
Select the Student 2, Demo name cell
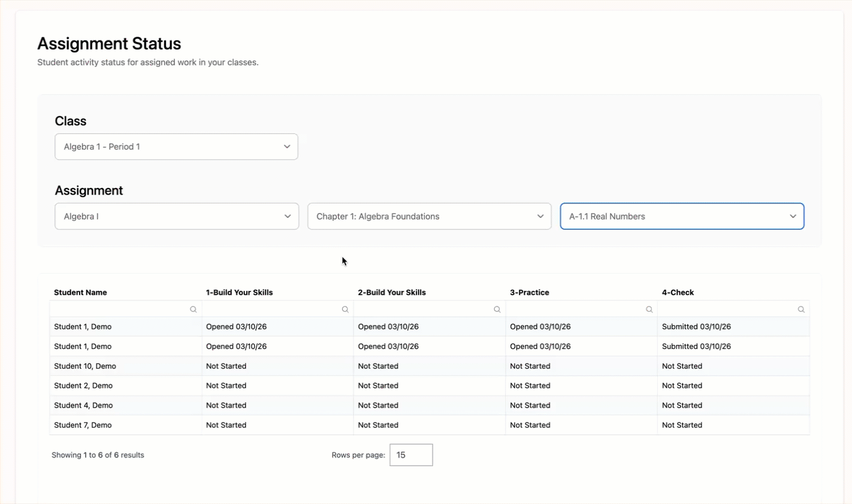[x=126, y=386]
